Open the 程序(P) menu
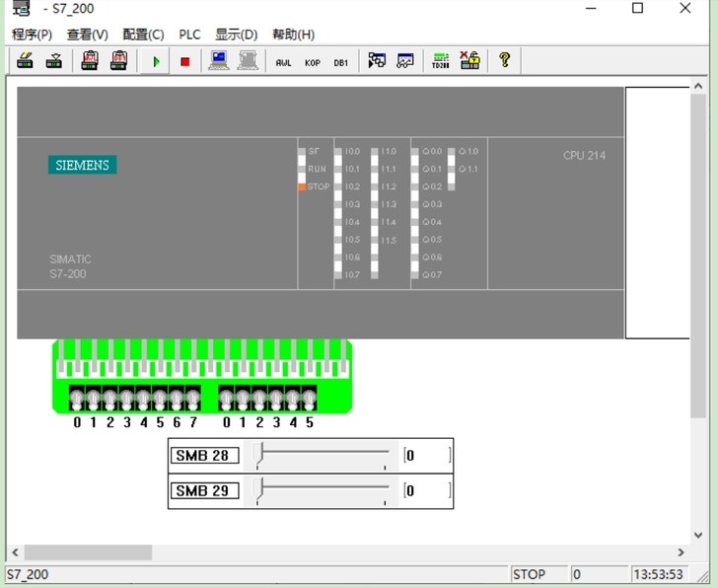The width and height of the screenshot is (718, 588). (x=32, y=35)
